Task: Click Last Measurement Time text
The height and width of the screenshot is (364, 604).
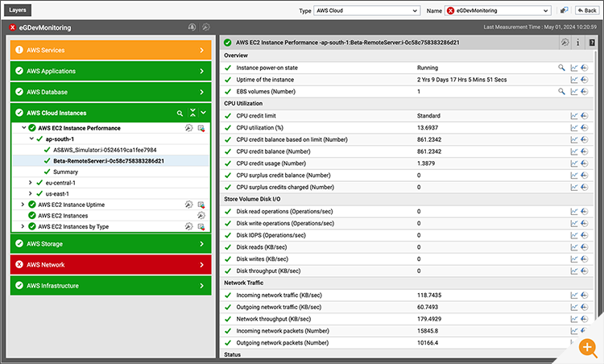Action: [x=540, y=27]
